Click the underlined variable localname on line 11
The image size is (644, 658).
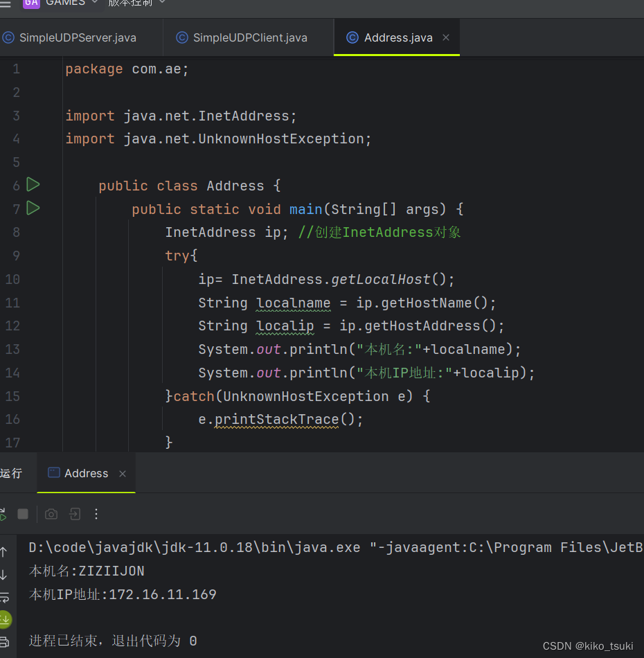pos(293,303)
